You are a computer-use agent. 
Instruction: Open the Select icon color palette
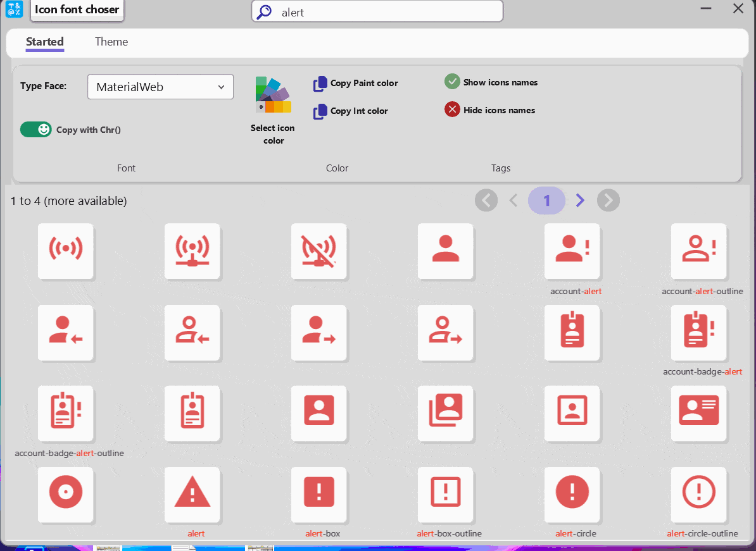point(273,111)
